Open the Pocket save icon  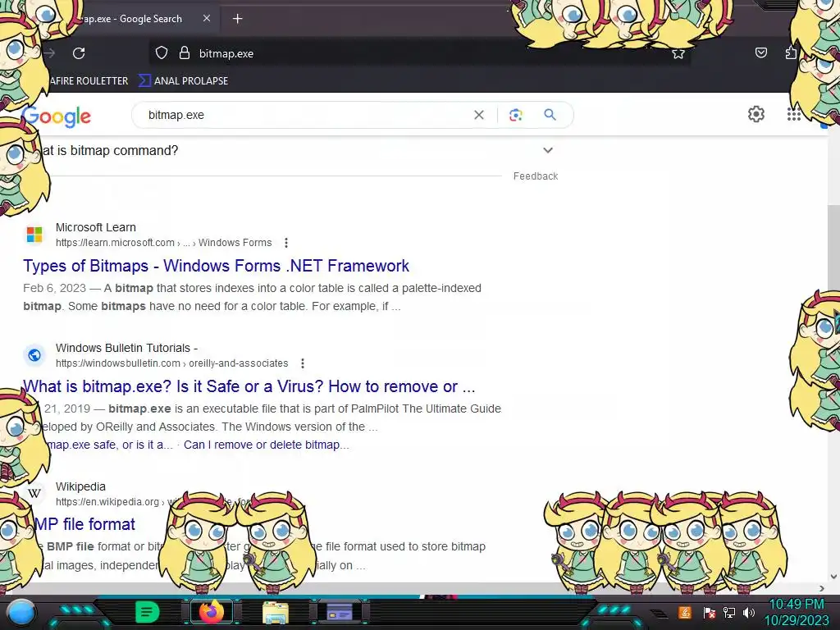tap(760, 52)
